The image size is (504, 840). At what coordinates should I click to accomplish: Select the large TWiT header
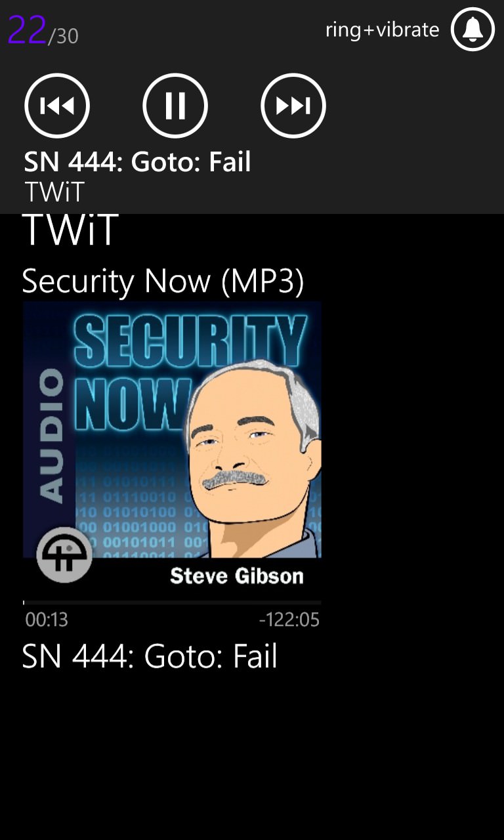tap(70, 230)
